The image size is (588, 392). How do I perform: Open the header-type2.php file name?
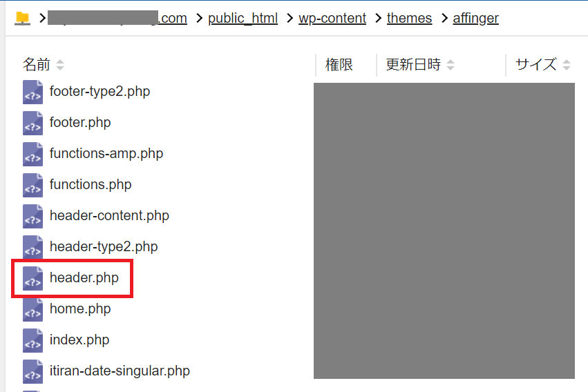[x=104, y=247]
